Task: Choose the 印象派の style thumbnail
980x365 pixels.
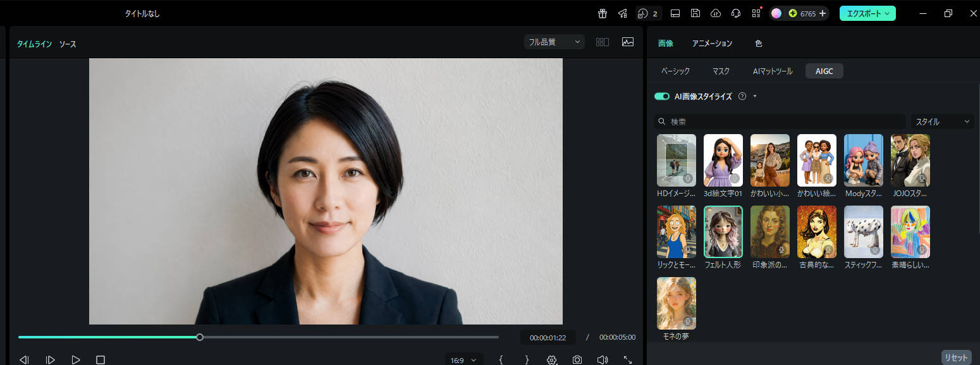Action: (x=770, y=232)
